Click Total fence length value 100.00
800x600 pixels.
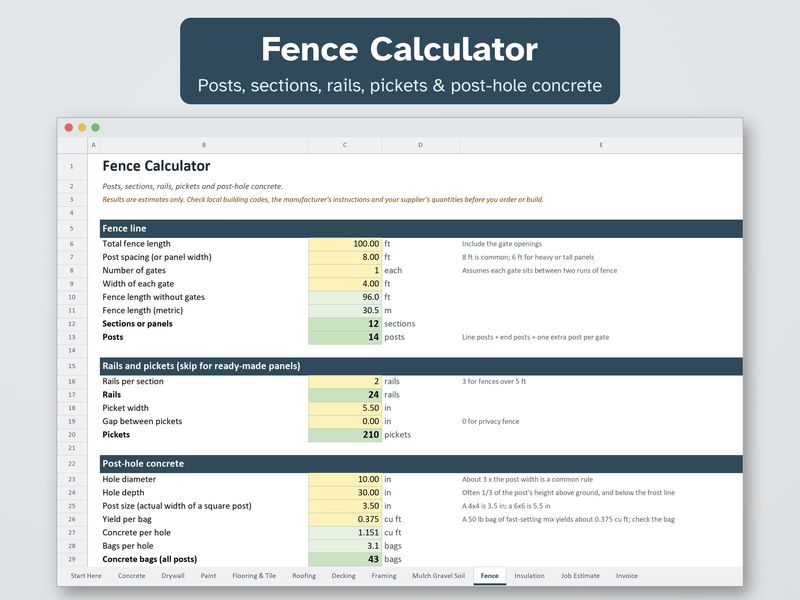[x=345, y=244]
